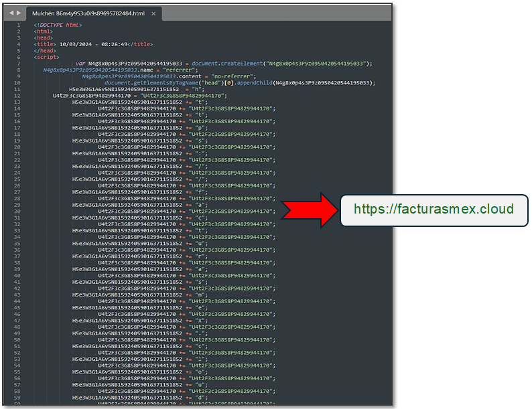Viewport: 532px width, 409px height.
Task: Click the back tab navigation arrow
Action: (x=11, y=13)
